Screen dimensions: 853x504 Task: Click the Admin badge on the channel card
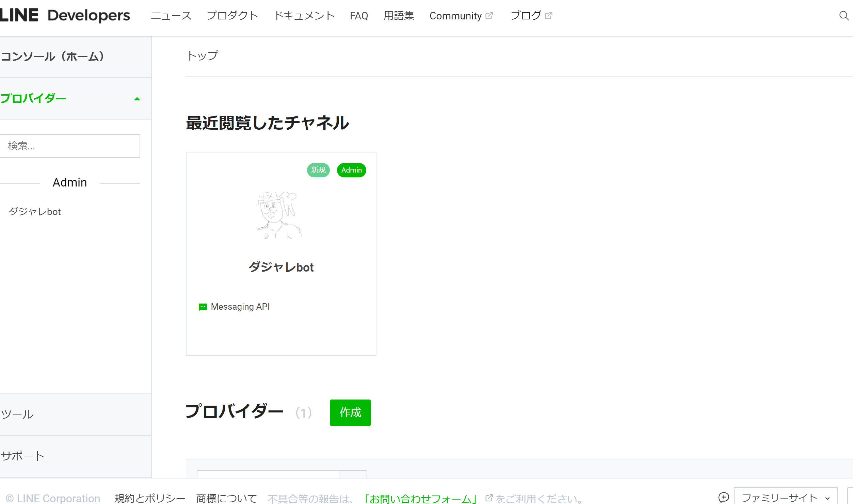pyautogui.click(x=351, y=170)
